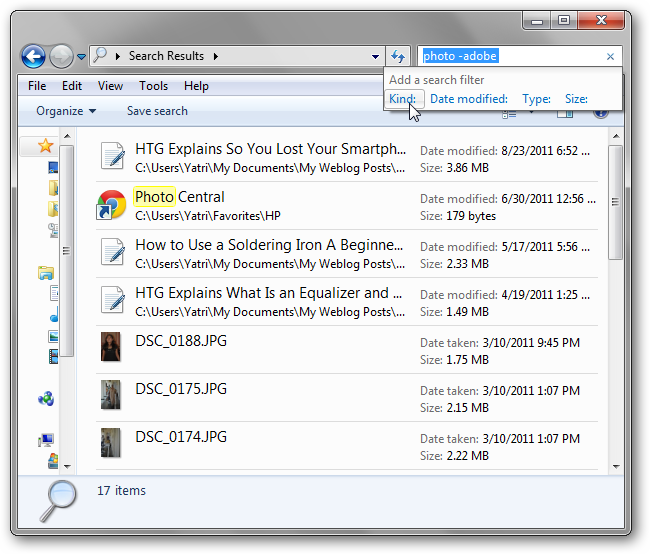650x554 pixels.
Task: Click document icon for HTG Explains So You Lost
Action: click(x=113, y=156)
